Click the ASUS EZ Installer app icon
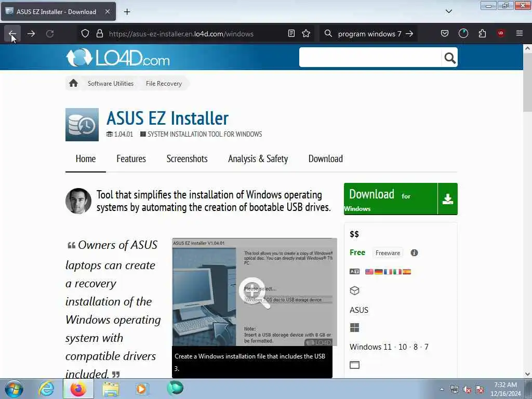Image resolution: width=532 pixels, height=399 pixels. point(82,125)
